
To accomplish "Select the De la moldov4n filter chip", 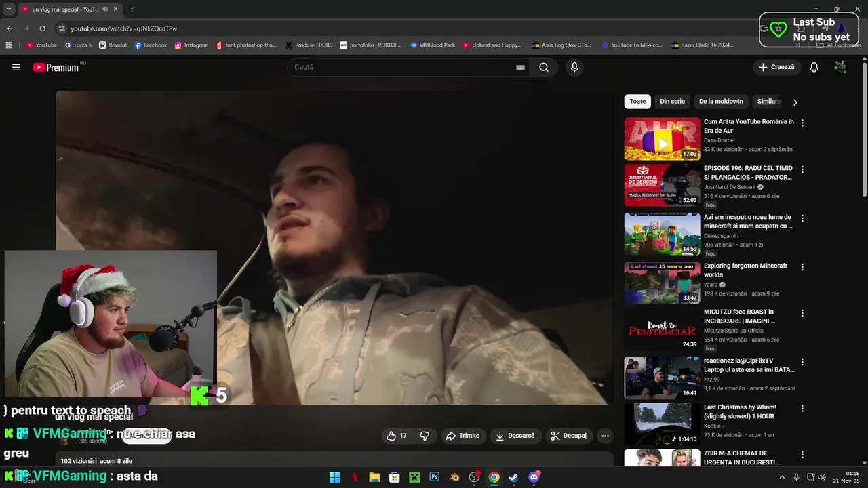I will 721,102.
